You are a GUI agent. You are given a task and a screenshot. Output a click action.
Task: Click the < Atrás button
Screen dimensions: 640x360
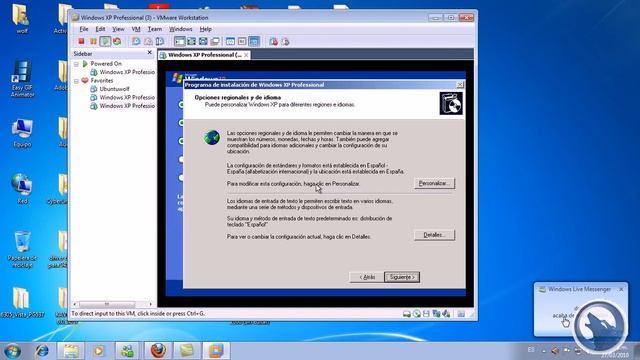[367, 277]
